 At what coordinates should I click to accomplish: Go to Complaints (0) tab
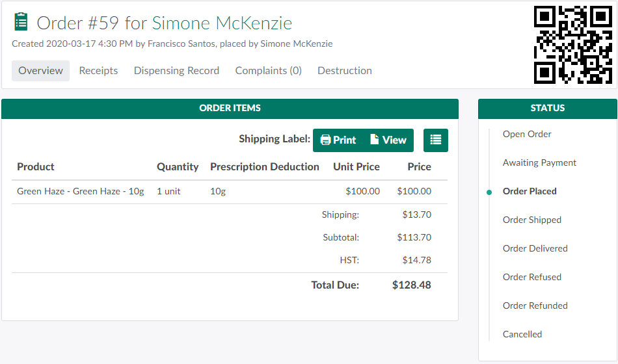coord(268,71)
